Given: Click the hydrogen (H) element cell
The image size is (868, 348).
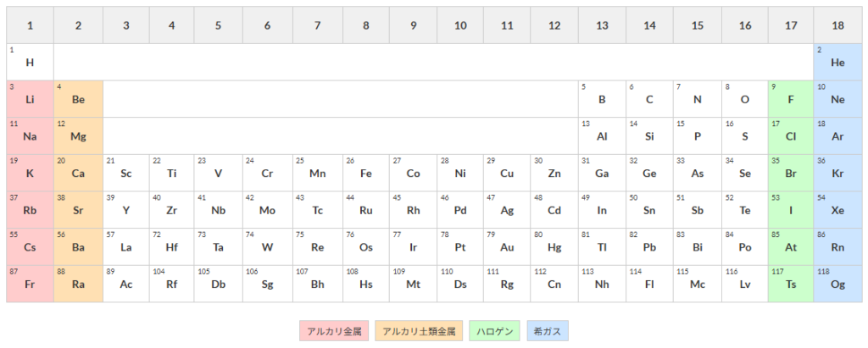Looking at the screenshot, I should 30,62.
